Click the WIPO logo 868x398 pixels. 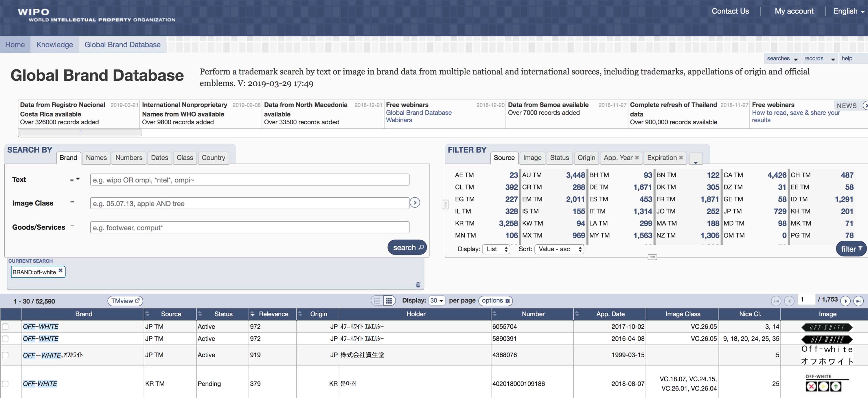point(96,15)
